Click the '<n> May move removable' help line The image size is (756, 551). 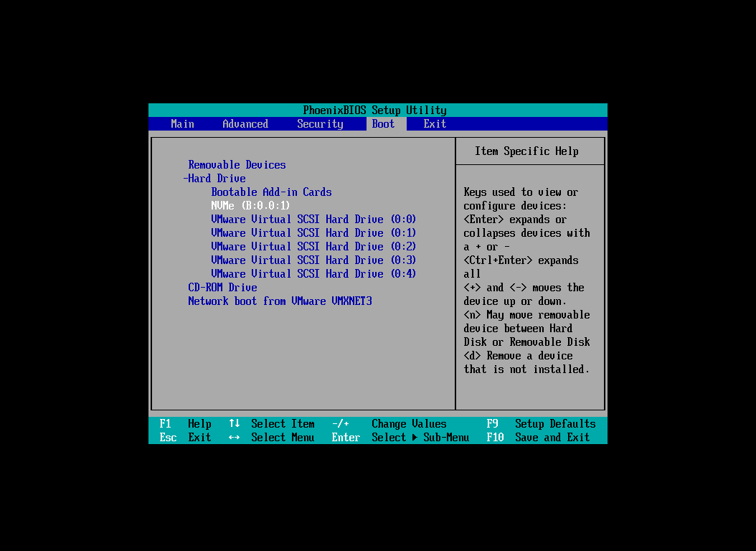click(x=526, y=315)
